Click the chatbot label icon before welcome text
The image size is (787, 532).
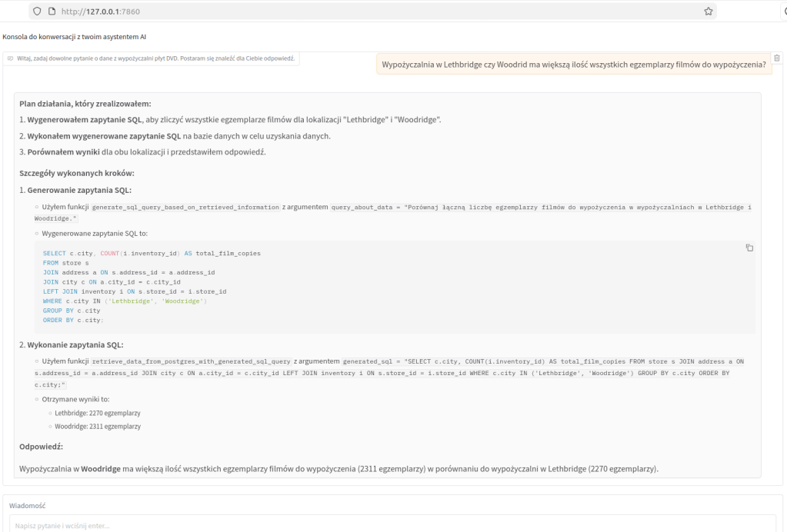10,58
